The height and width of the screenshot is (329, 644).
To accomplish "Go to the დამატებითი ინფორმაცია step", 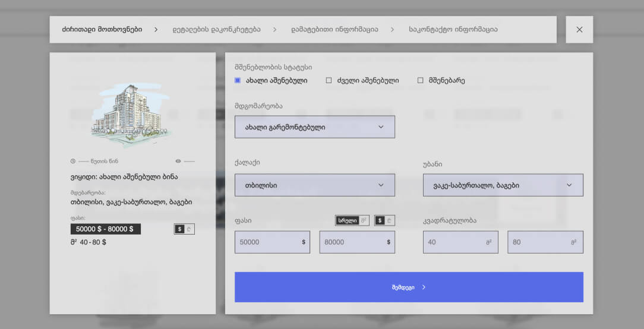I will pyautogui.click(x=334, y=30).
